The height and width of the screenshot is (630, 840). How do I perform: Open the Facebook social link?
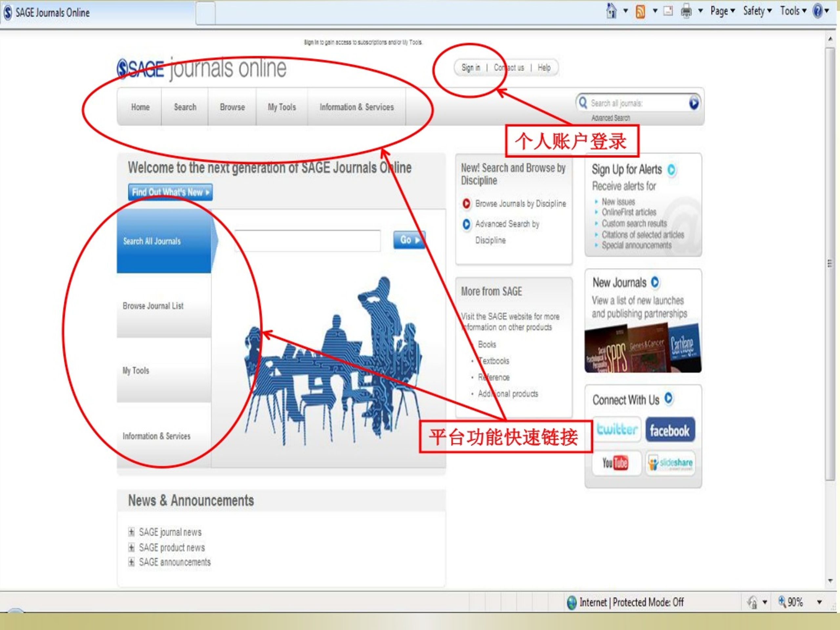point(670,430)
